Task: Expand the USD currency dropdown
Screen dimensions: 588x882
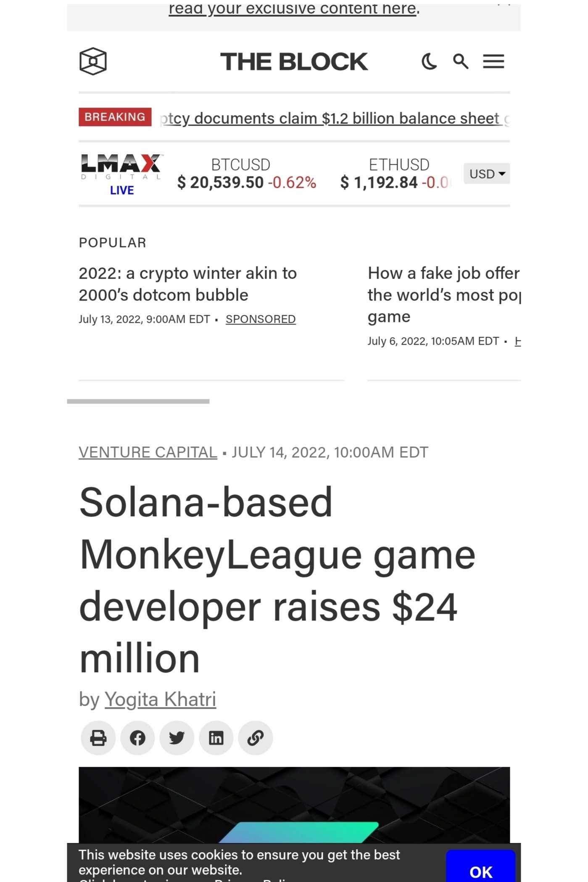Action: coord(487,174)
